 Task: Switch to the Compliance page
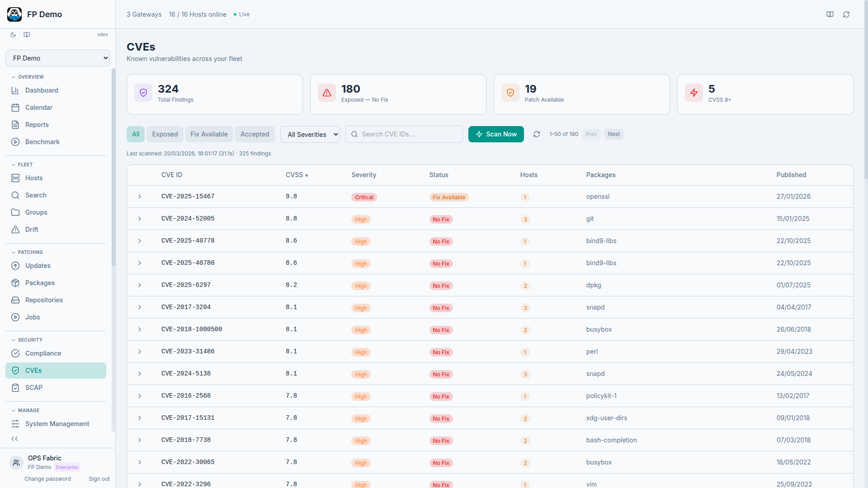[x=43, y=353]
